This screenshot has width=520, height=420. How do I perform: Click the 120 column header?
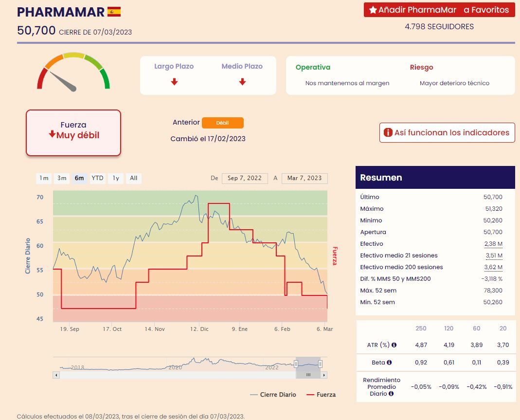tap(448, 328)
